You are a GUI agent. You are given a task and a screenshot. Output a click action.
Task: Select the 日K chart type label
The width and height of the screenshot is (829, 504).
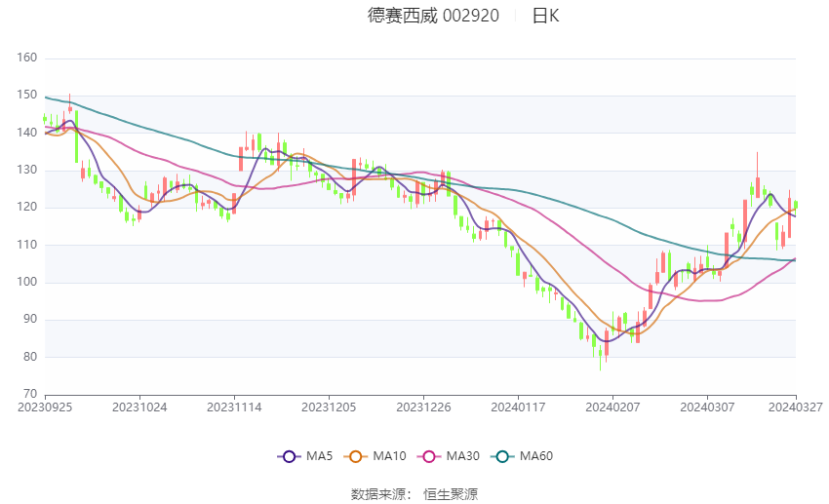tap(545, 16)
